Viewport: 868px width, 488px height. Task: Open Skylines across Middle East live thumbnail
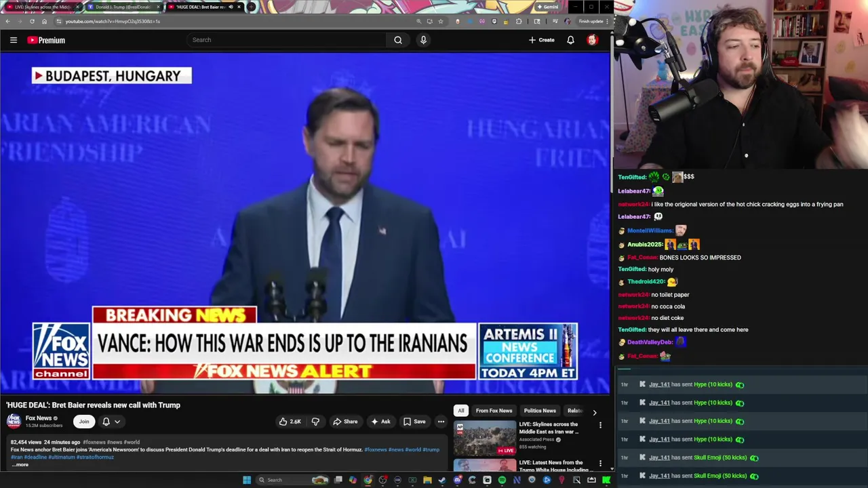485,439
